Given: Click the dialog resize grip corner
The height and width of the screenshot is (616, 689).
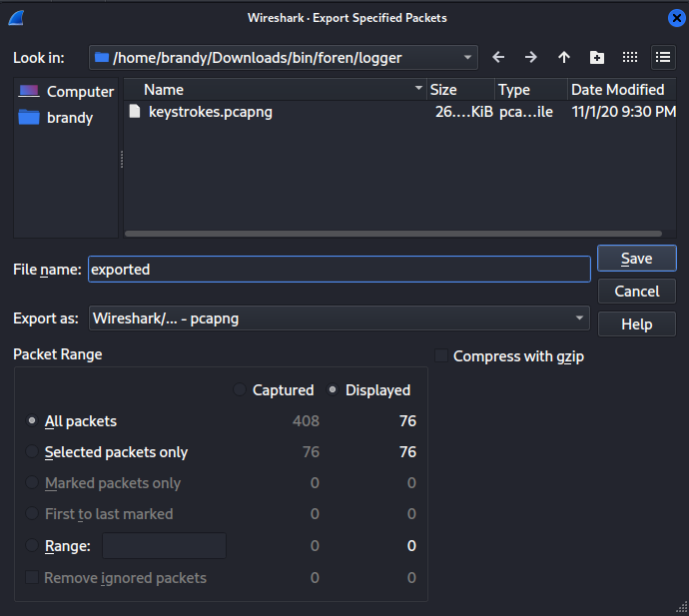Looking at the screenshot, I should [x=682, y=608].
